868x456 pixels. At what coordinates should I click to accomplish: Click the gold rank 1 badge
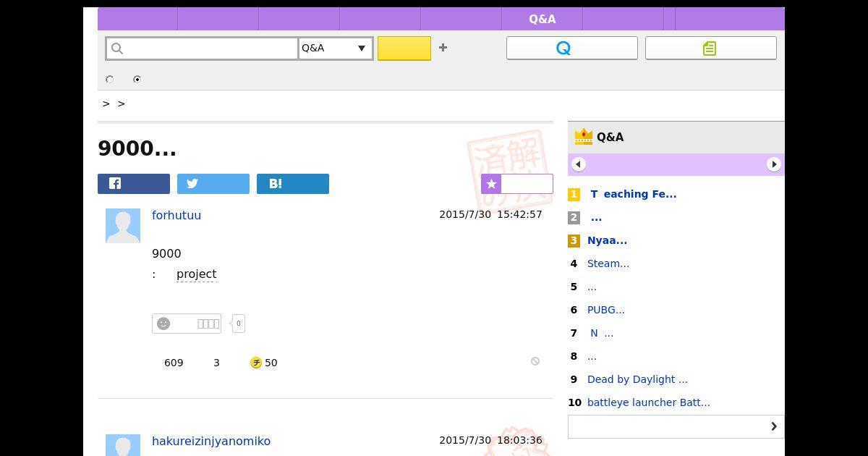[574, 194]
